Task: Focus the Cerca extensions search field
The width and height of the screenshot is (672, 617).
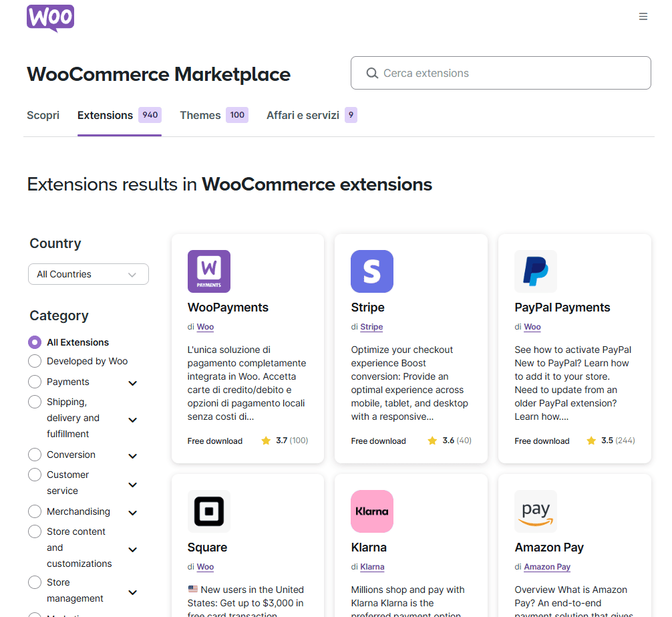Action: pos(500,73)
